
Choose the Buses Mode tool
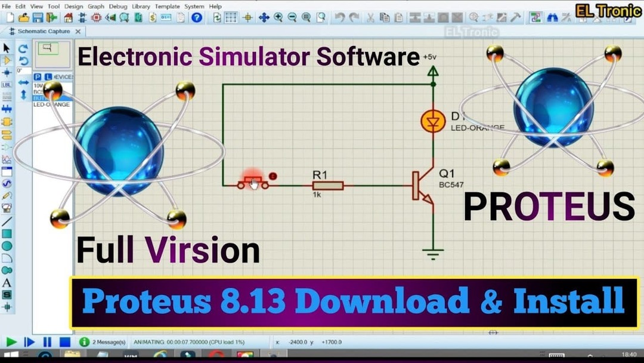coord(7,109)
